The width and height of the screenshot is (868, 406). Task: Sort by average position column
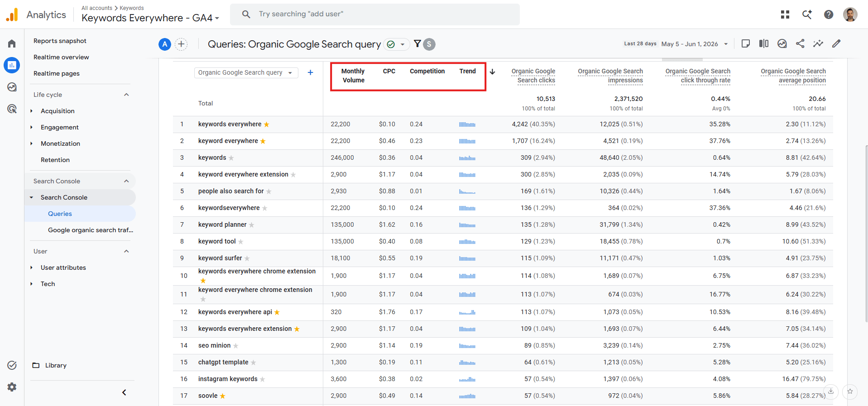[793, 76]
